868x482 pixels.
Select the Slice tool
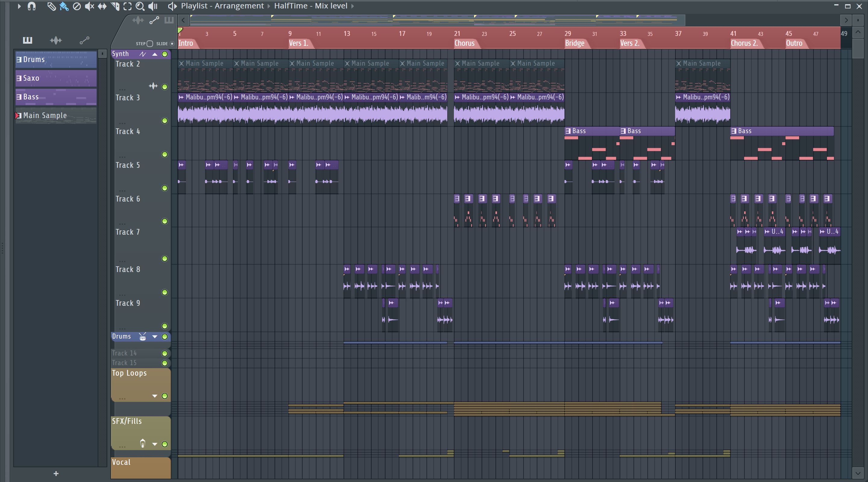click(115, 6)
